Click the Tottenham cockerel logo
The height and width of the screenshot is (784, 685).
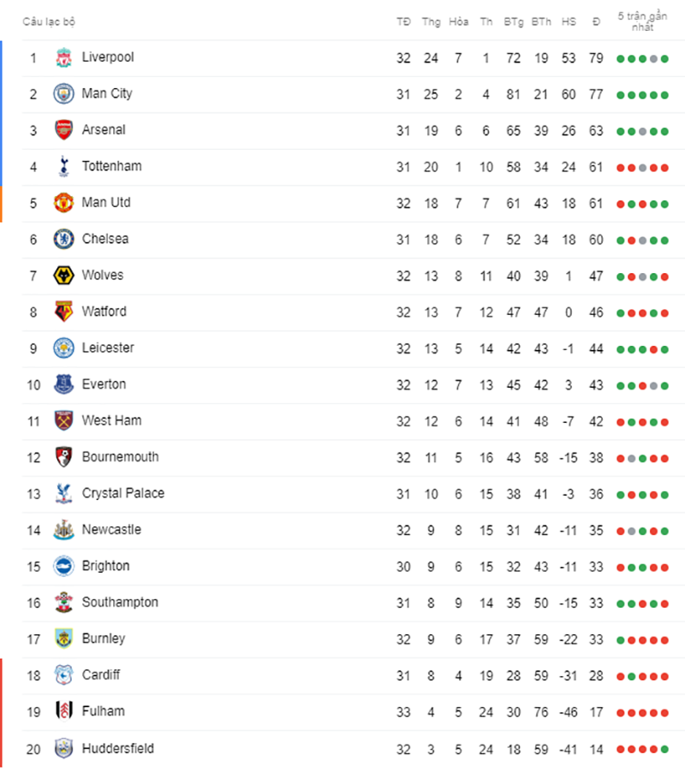63,167
